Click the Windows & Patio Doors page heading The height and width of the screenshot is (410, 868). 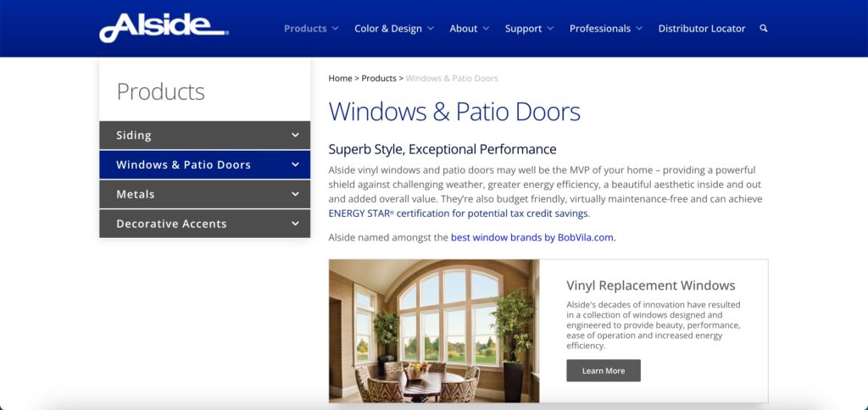point(454,111)
